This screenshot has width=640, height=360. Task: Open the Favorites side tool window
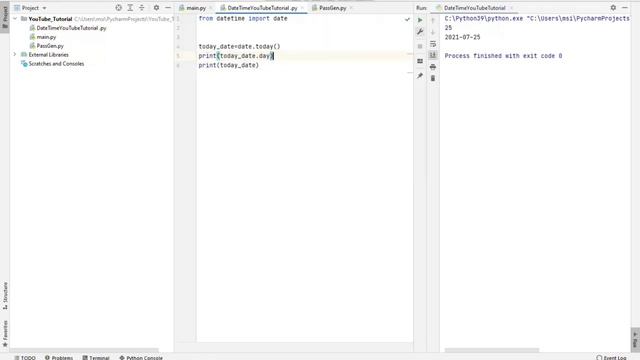(x=5, y=333)
